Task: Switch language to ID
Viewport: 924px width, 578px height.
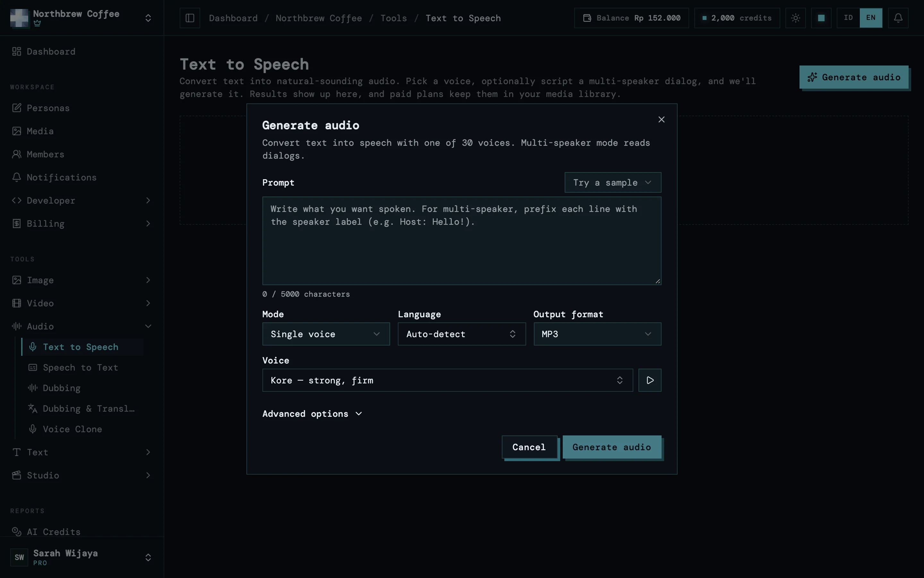Action: [x=848, y=18]
